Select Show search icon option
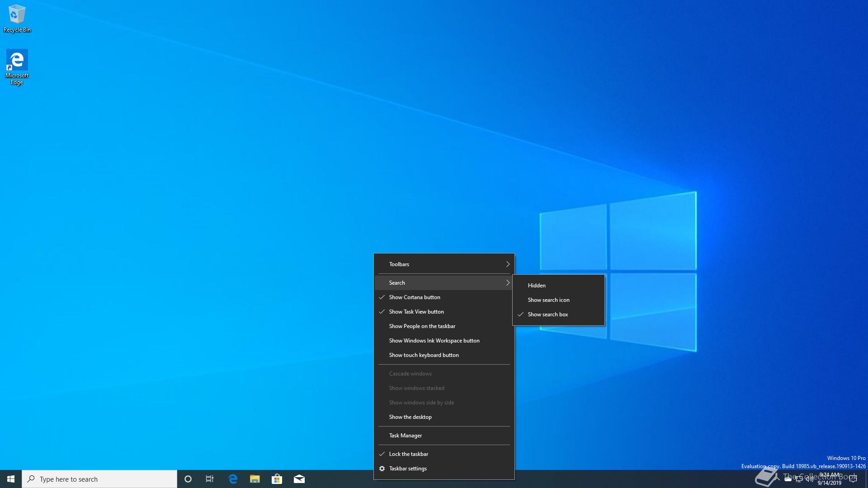 click(558, 300)
